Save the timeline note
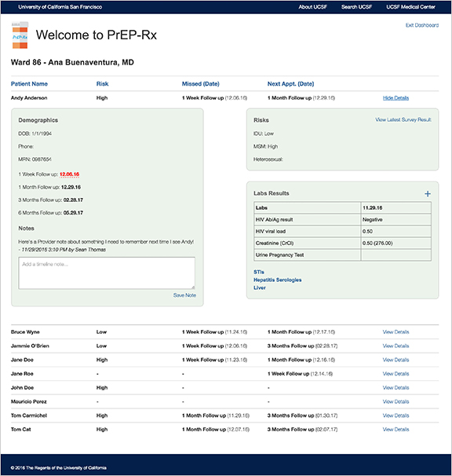 (184, 295)
